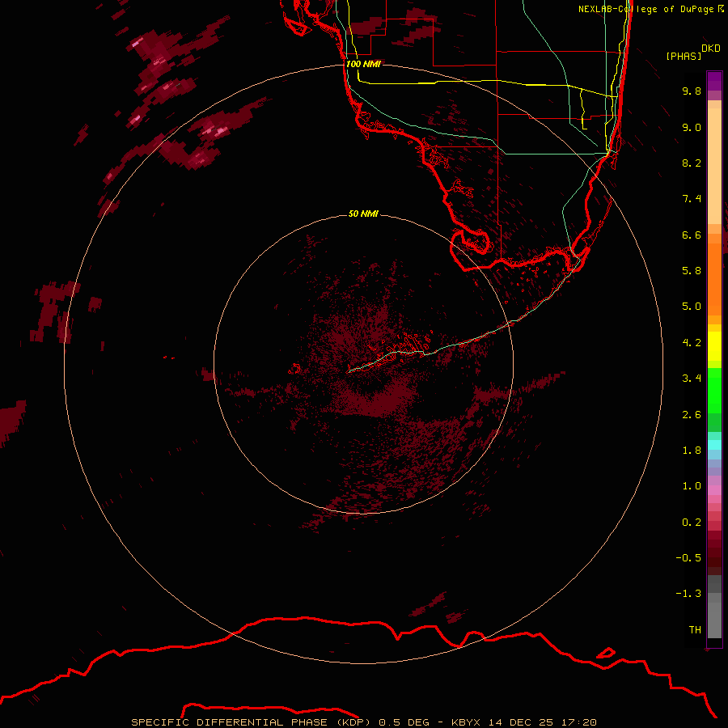
Task: Select the 6.6 scale value
Action: tap(692, 235)
